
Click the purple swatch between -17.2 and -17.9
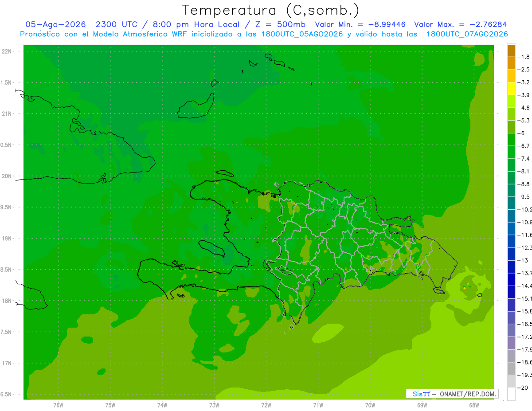click(511, 343)
